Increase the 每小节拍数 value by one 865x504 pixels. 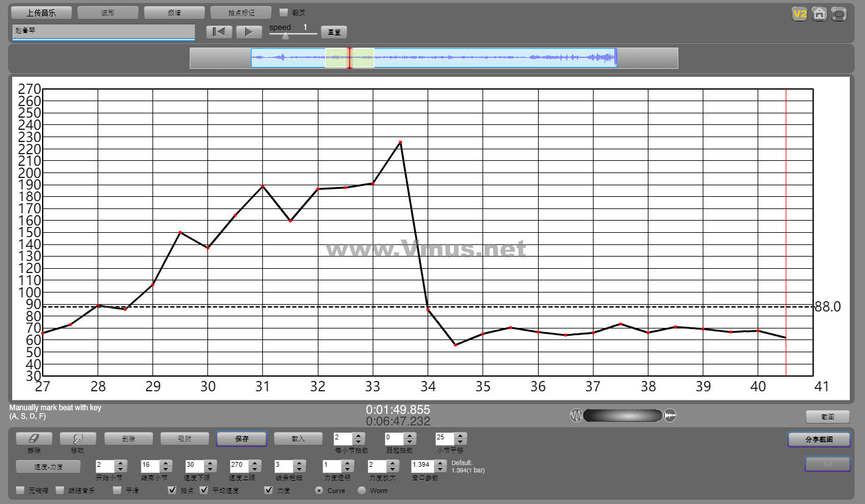click(x=359, y=435)
